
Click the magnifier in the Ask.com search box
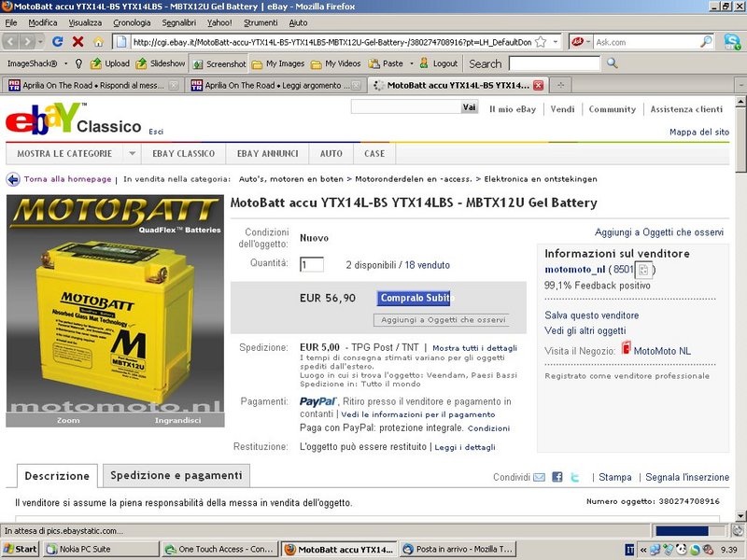coord(706,42)
